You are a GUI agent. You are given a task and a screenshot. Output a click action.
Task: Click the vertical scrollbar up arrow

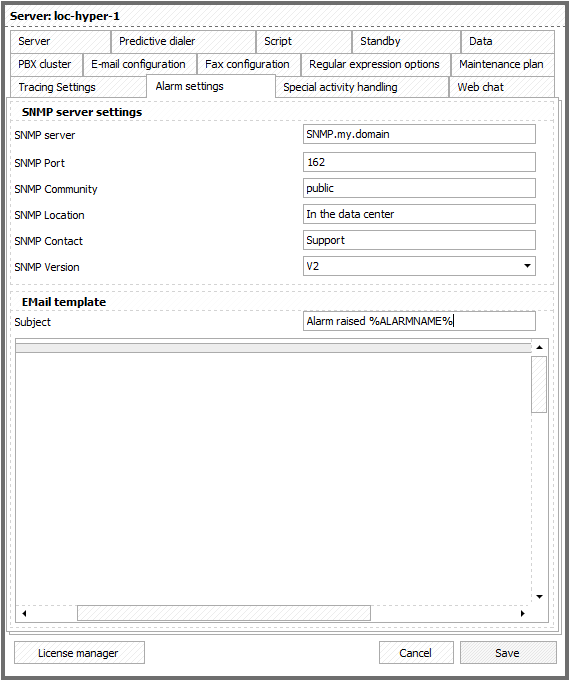point(539,347)
